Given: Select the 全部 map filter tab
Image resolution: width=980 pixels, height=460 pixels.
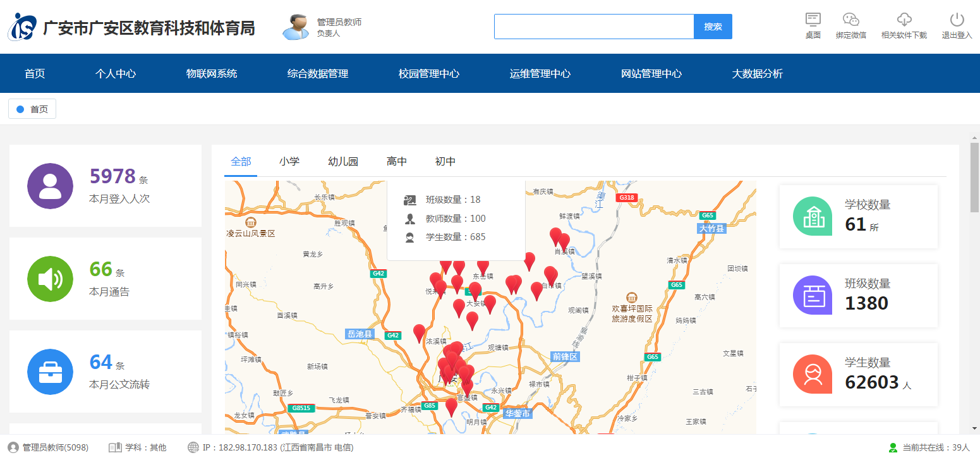Looking at the screenshot, I should pos(241,161).
